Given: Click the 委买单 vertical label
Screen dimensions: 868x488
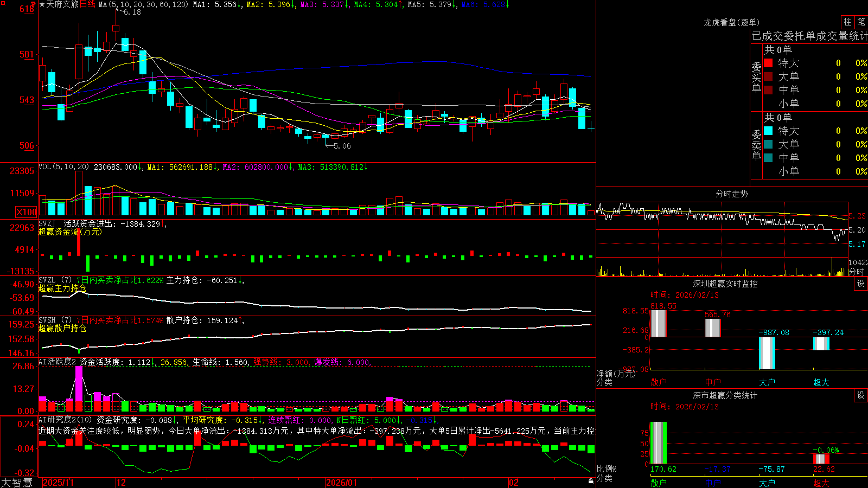Looking at the screenshot, I should (756, 78).
